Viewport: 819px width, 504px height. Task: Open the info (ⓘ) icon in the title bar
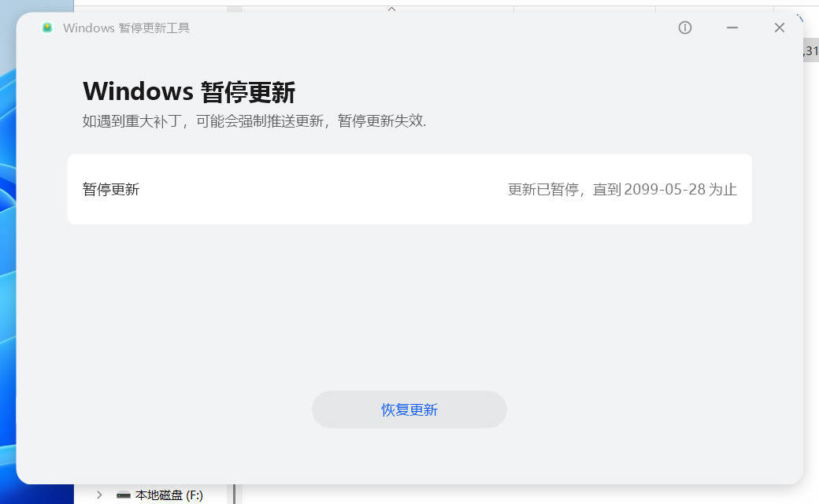(x=684, y=28)
